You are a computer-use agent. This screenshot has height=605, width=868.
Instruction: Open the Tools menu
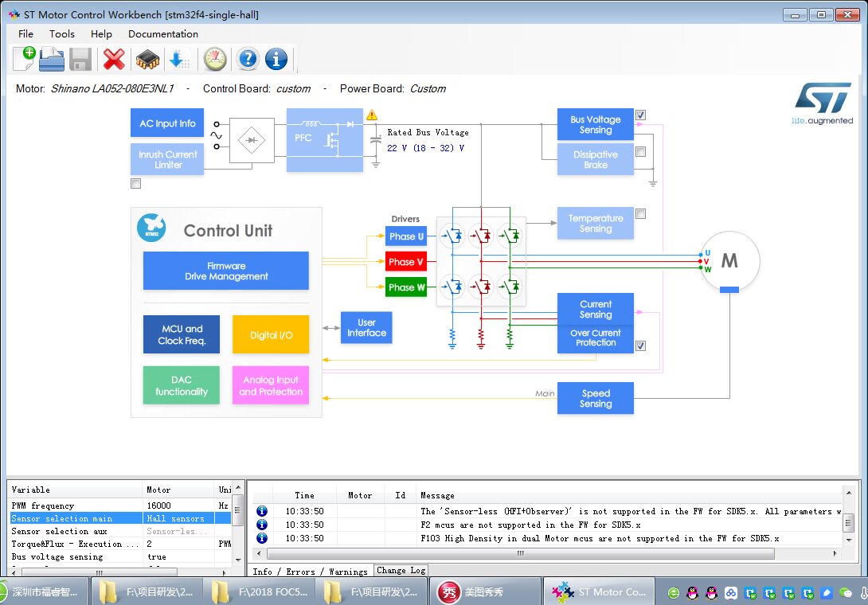[61, 33]
